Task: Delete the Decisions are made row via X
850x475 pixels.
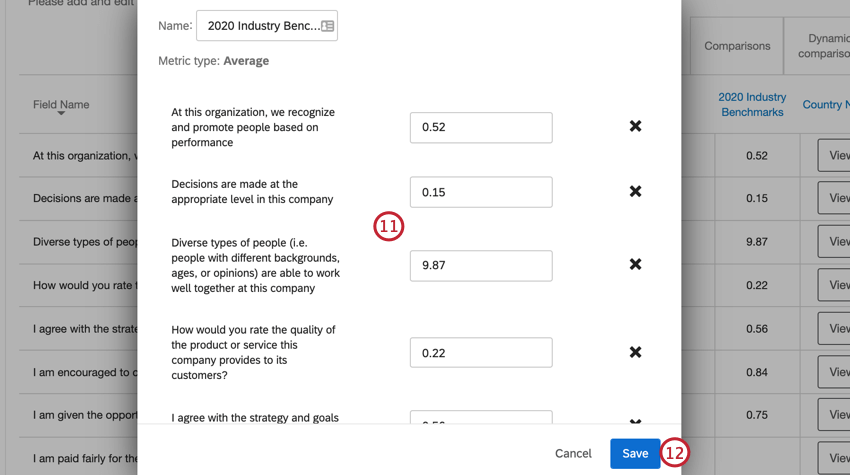Action: click(x=635, y=191)
